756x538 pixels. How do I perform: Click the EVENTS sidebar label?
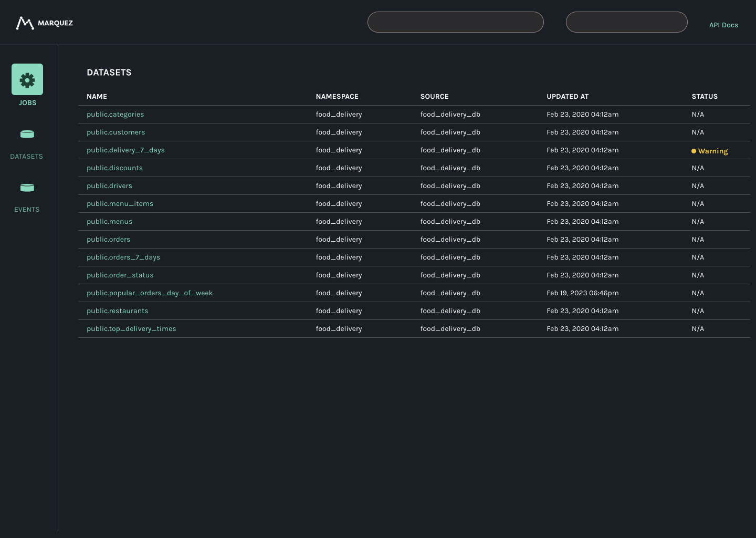[x=27, y=210]
